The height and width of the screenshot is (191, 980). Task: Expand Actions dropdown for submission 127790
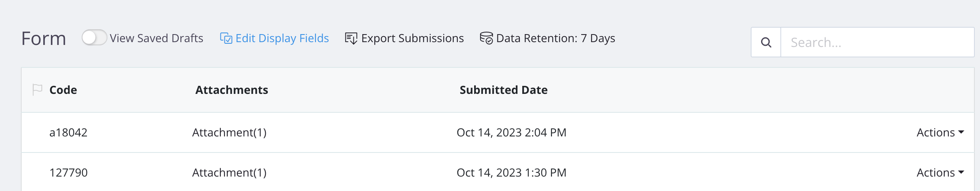point(940,173)
